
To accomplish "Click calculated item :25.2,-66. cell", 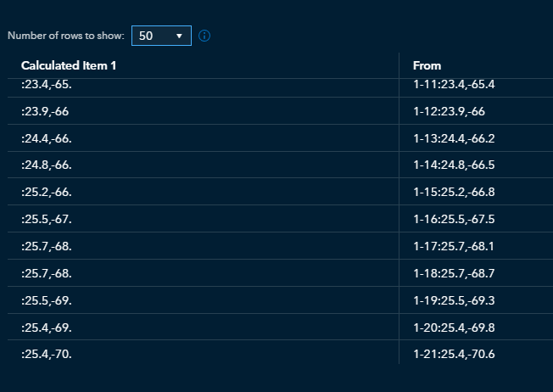I will click(47, 192).
